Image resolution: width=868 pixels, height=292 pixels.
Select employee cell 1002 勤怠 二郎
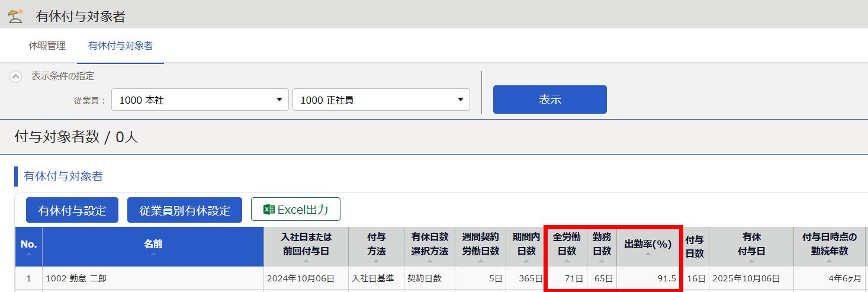(153, 278)
